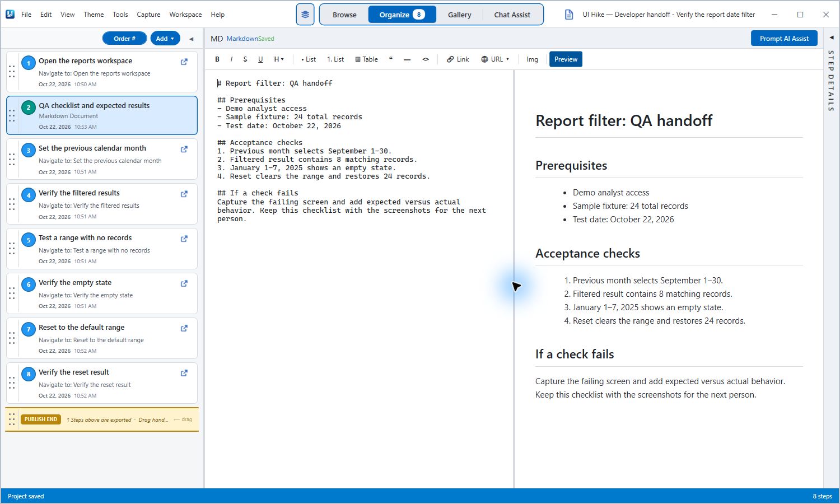The image size is (840, 504).
Task: Open the Tools menu
Action: point(120,15)
